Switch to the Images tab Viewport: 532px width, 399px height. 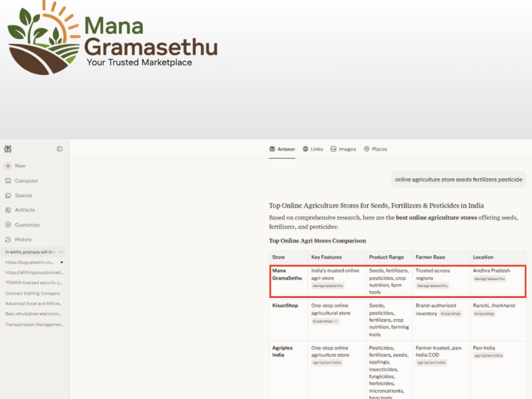click(x=343, y=149)
